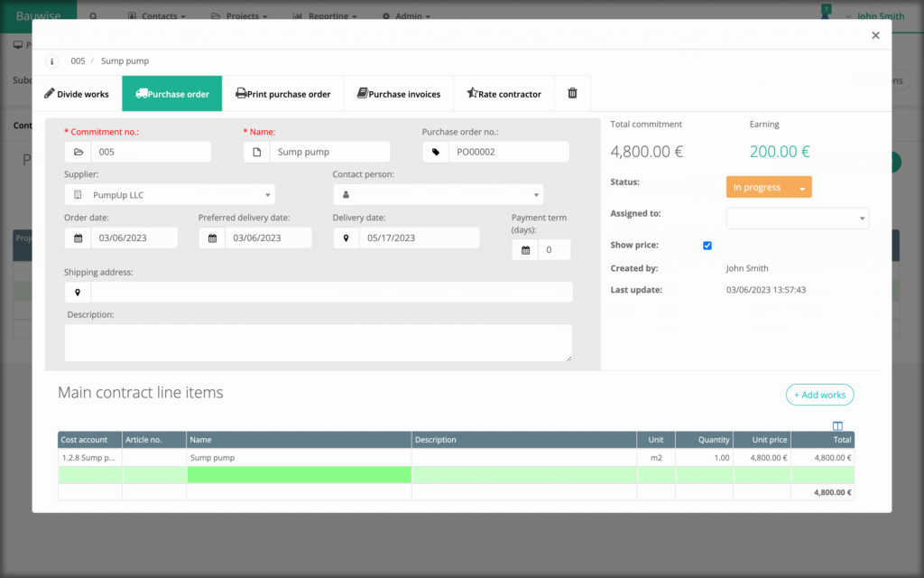Click the Add works button

pyautogui.click(x=819, y=395)
